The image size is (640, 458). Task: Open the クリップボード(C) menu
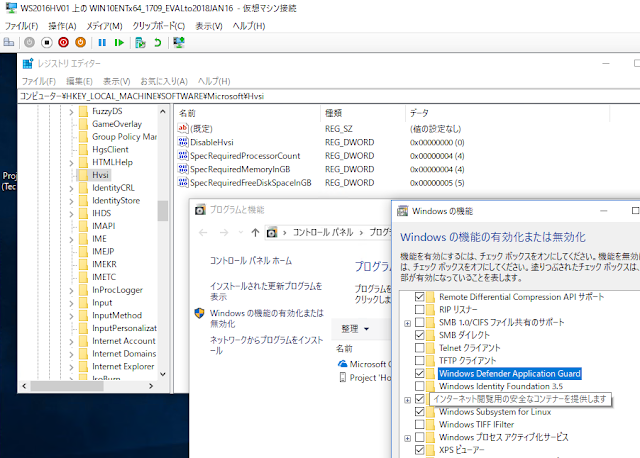tap(158, 26)
